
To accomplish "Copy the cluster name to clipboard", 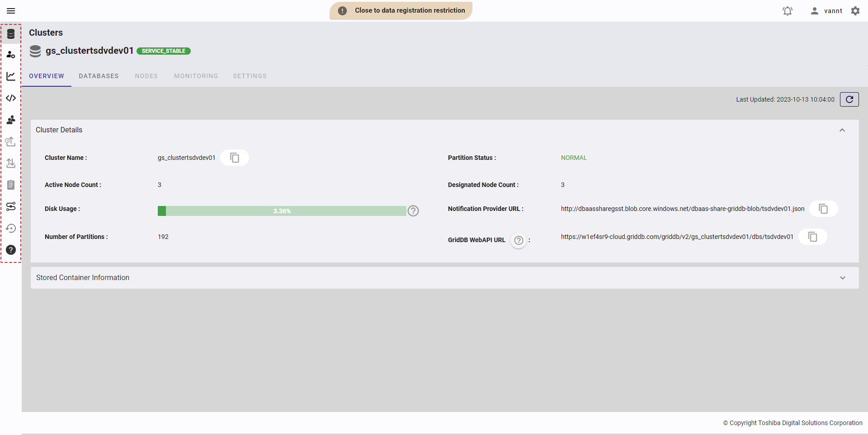I will tap(234, 158).
